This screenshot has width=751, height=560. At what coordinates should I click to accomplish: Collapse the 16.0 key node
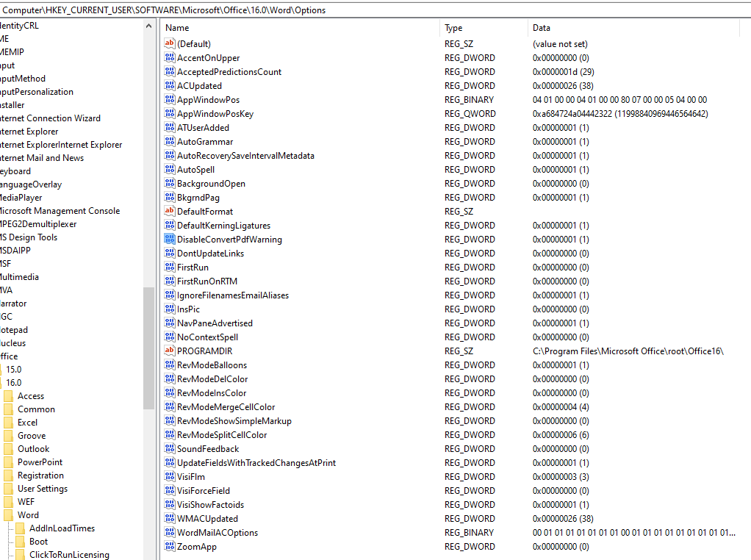pos(24,382)
